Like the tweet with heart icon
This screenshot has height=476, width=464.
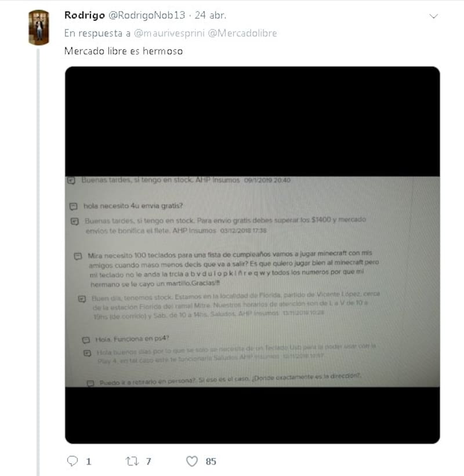point(192,461)
